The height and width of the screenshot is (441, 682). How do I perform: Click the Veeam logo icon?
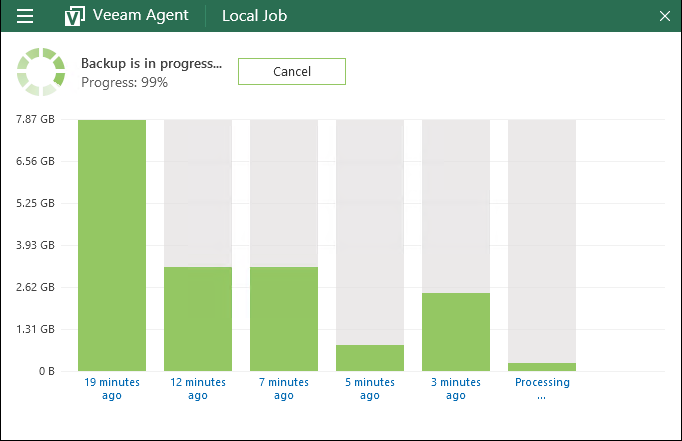(74, 16)
